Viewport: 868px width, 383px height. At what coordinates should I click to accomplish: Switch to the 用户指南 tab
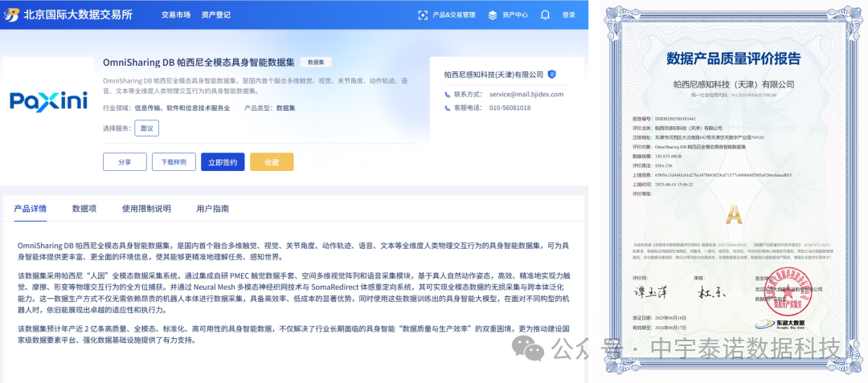[212, 209]
